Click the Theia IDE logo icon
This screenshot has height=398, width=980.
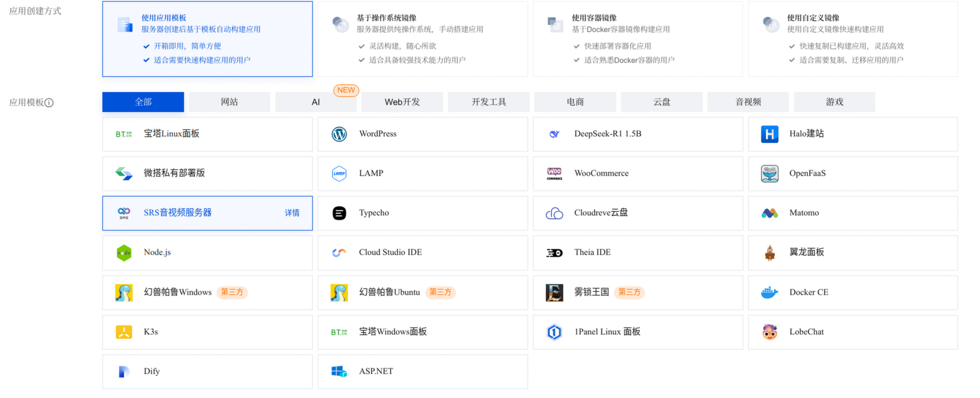click(x=554, y=253)
